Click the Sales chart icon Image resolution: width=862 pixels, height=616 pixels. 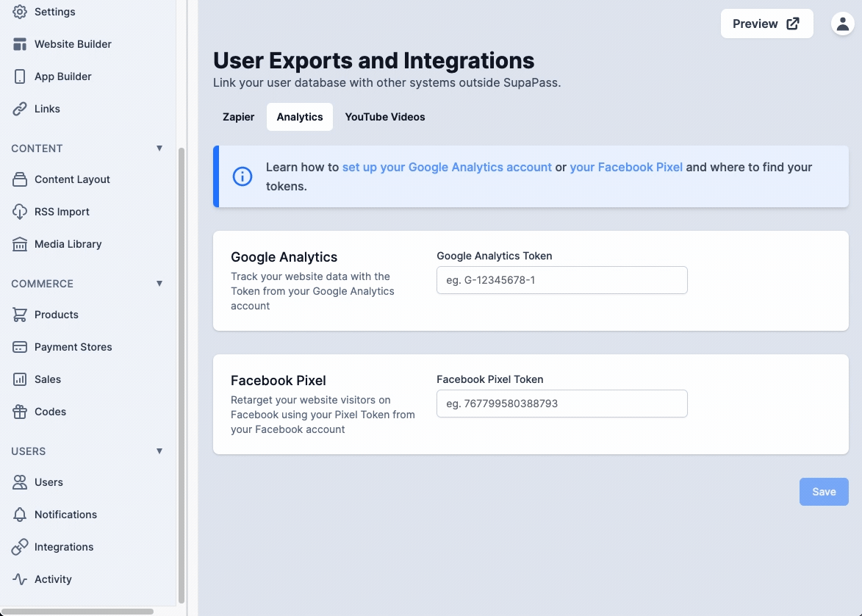20,379
